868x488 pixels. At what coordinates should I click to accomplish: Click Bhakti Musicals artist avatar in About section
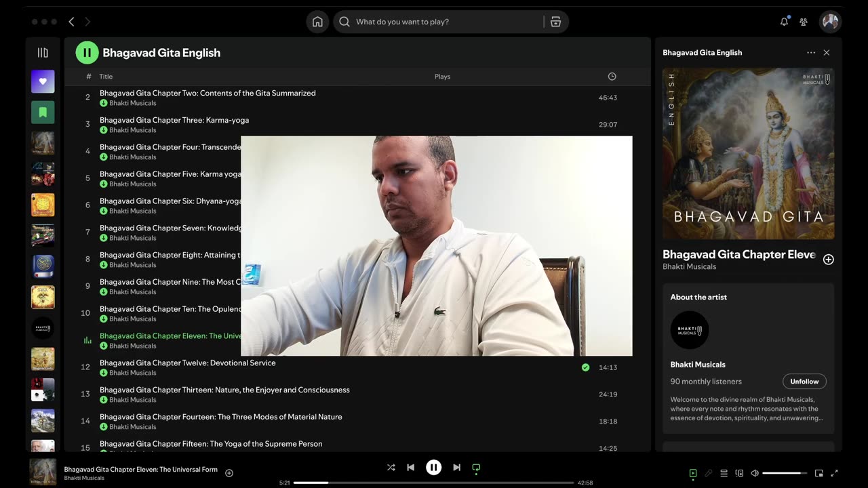tap(690, 330)
